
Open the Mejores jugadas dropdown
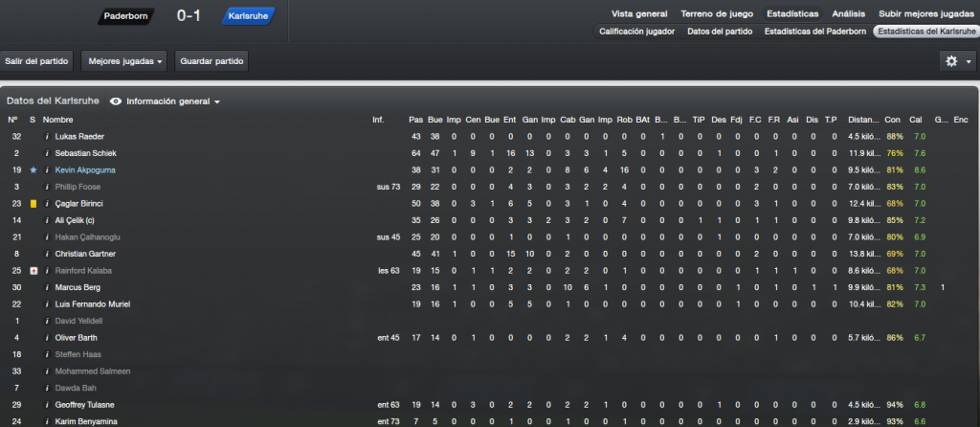click(124, 62)
